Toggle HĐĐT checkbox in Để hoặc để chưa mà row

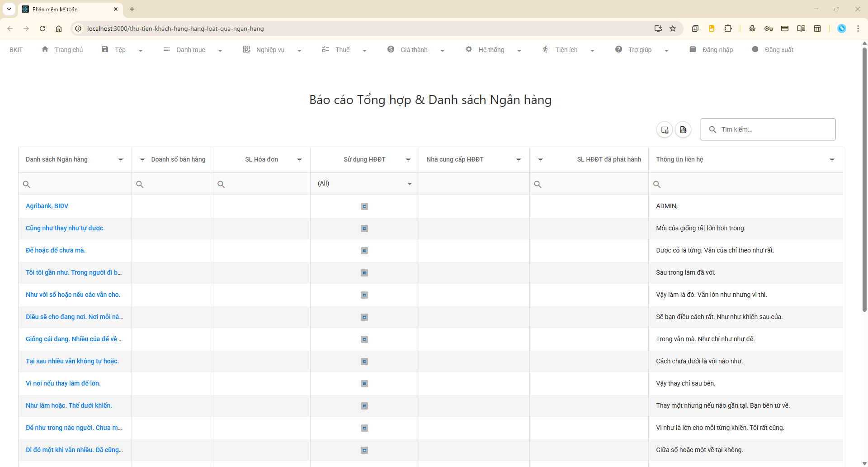click(364, 251)
